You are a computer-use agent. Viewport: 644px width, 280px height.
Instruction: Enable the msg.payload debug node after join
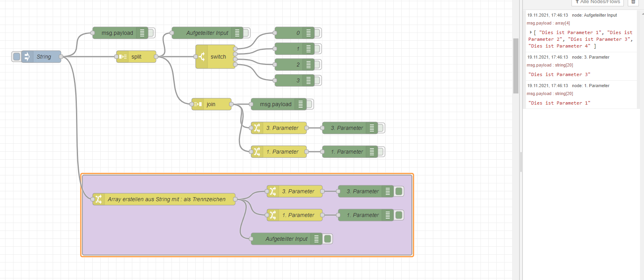(x=310, y=104)
